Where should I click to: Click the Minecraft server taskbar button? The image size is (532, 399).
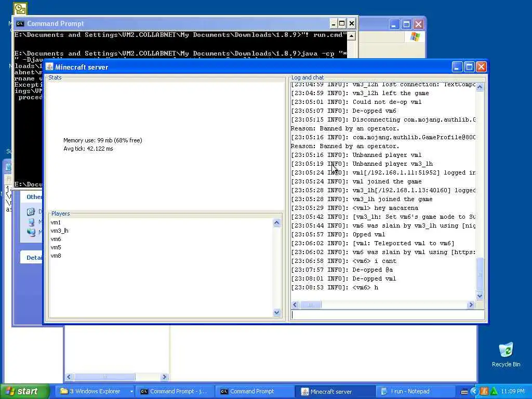(334, 391)
